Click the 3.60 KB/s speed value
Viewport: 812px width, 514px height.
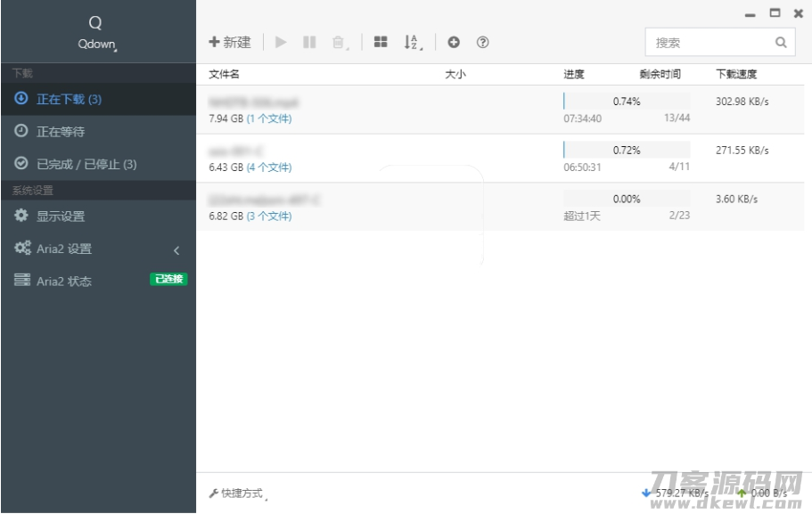(736, 199)
